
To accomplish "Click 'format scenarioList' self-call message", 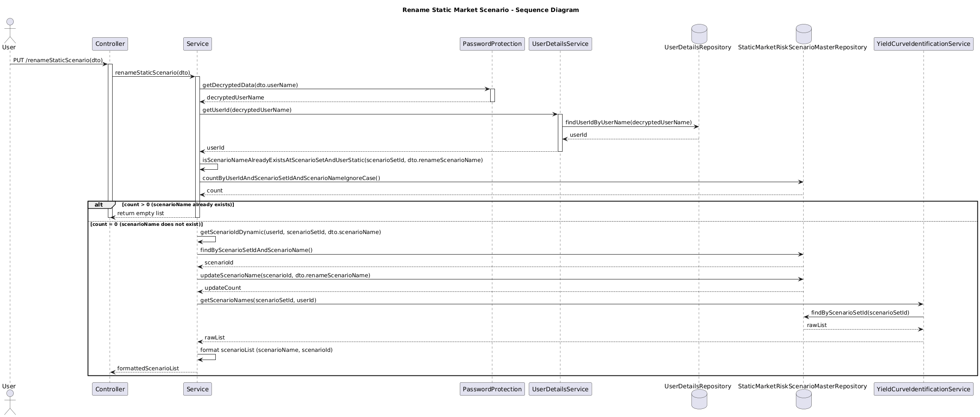I will coord(266,350).
